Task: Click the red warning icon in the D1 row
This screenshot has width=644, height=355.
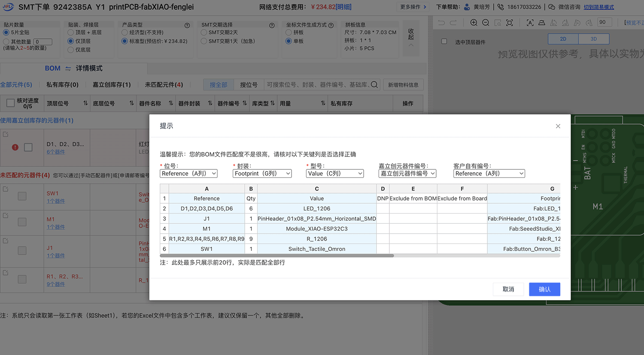Action: (x=15, y=147)
